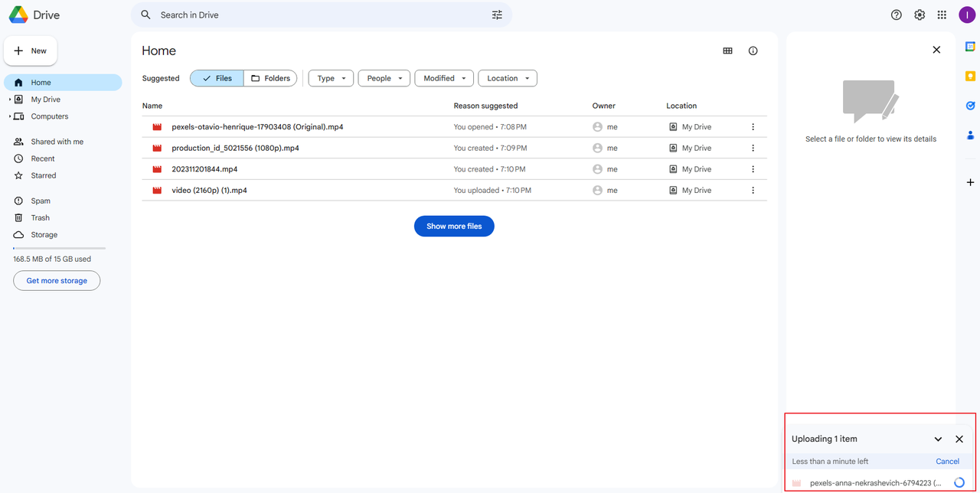Open search filter options icon
The width and height of the screenshot is (980, 493).
click(x=497, y=15)
